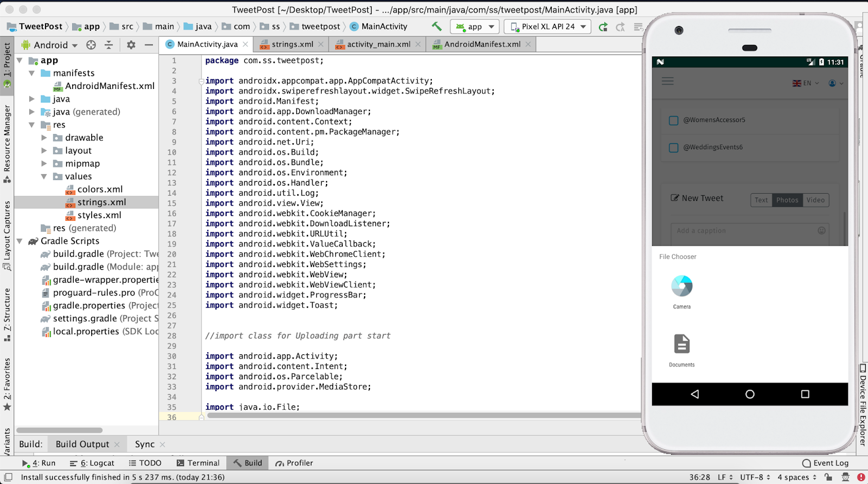Click the tool windows toggle in status bar corner
The image size is (868, 484).
pyautogui.click(x=8, y=477)
